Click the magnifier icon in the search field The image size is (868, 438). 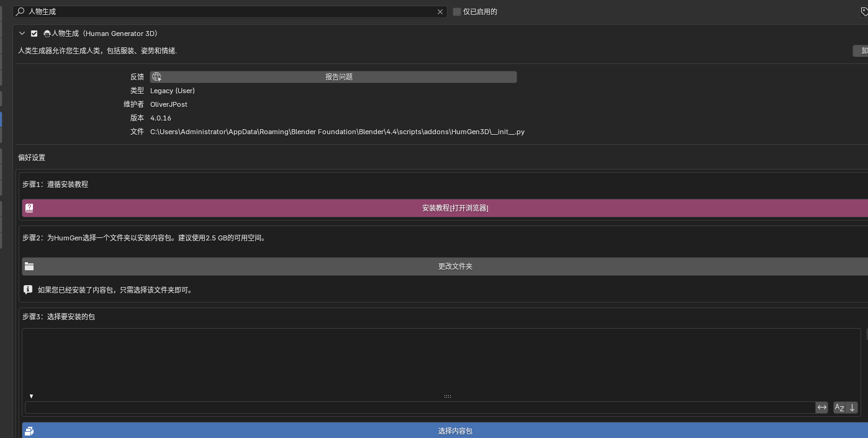coord(20,12)
